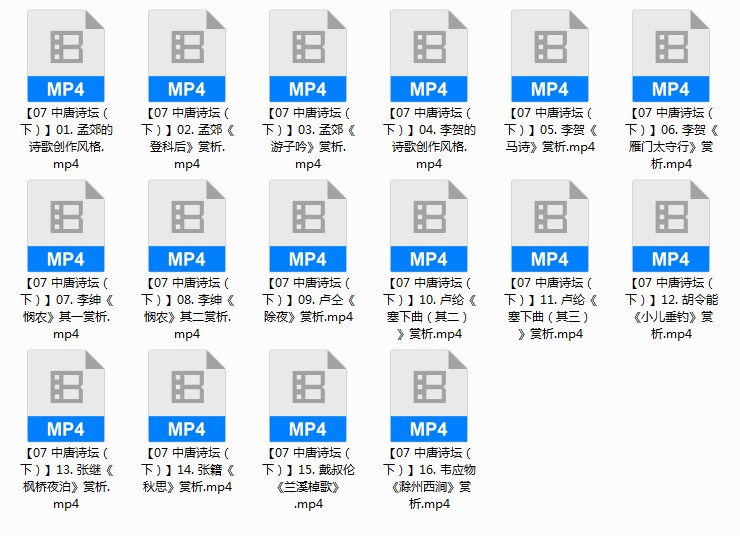The image size is (740, 536).
Task: Click the 06. 李贺《雁门太守行》赏析 MP4 icon
Action: click(x=671, y=56)
